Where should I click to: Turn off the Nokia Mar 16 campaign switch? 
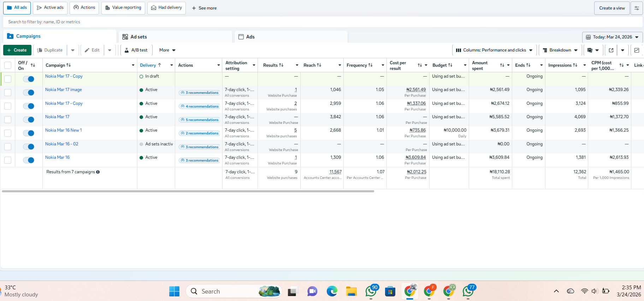pyautogui.click(x=29, y=160)
